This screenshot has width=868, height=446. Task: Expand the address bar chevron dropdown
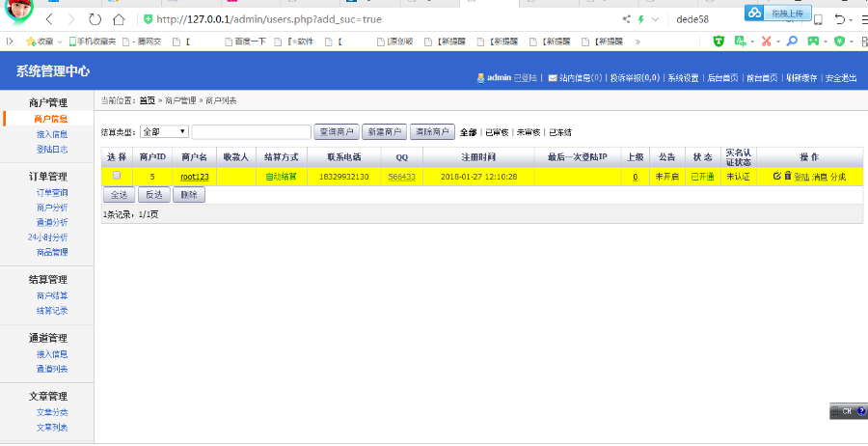656,19
